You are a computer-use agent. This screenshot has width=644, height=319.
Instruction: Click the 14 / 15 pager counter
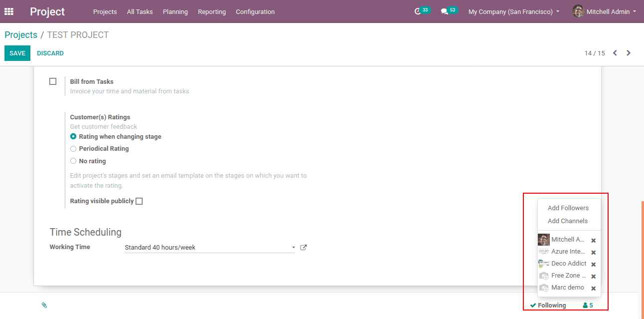pyautogui.click(x=595, y=53)
